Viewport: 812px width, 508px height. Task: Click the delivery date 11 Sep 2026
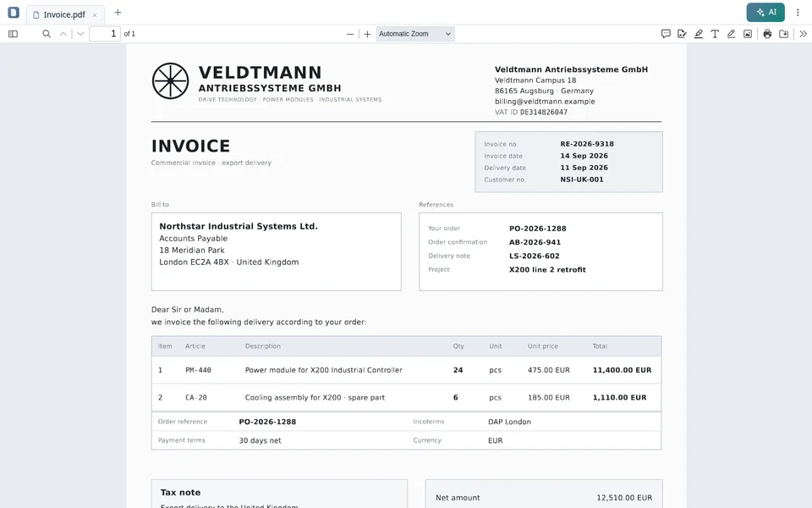click(x=584, y=168)
